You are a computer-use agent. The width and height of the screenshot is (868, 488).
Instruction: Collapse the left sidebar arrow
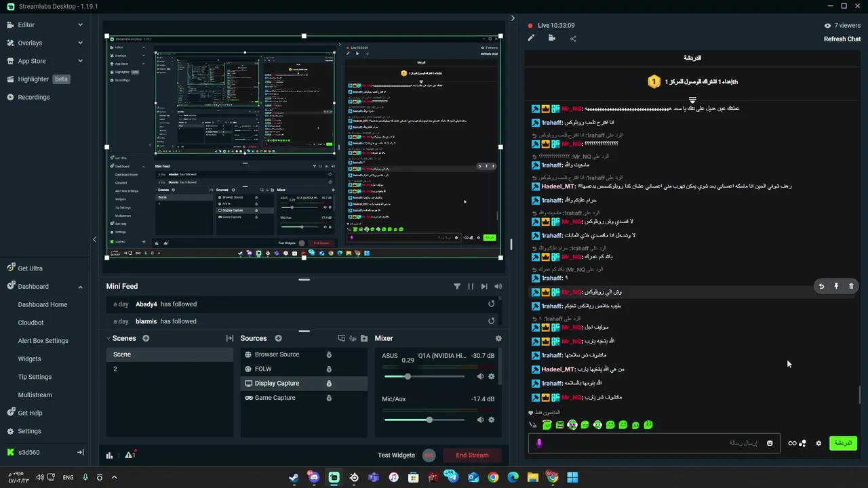tap(94, 239)
